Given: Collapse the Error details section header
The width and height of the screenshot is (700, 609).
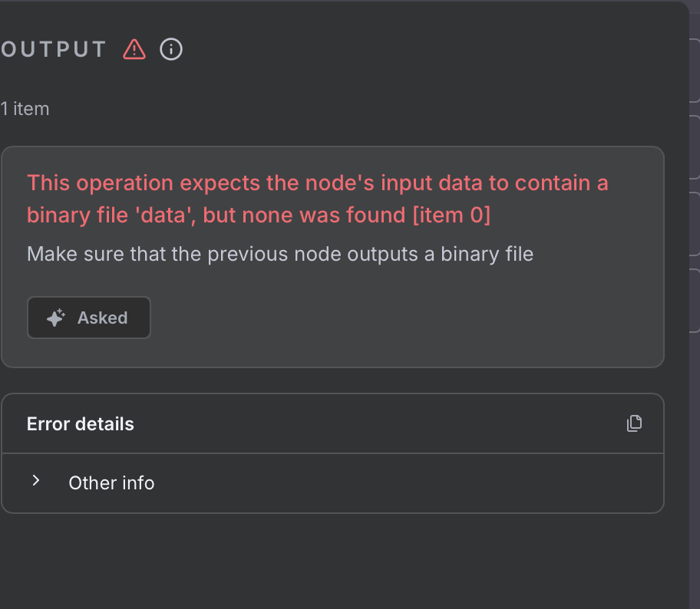Looking at the screenshot, I should (80, 423).
